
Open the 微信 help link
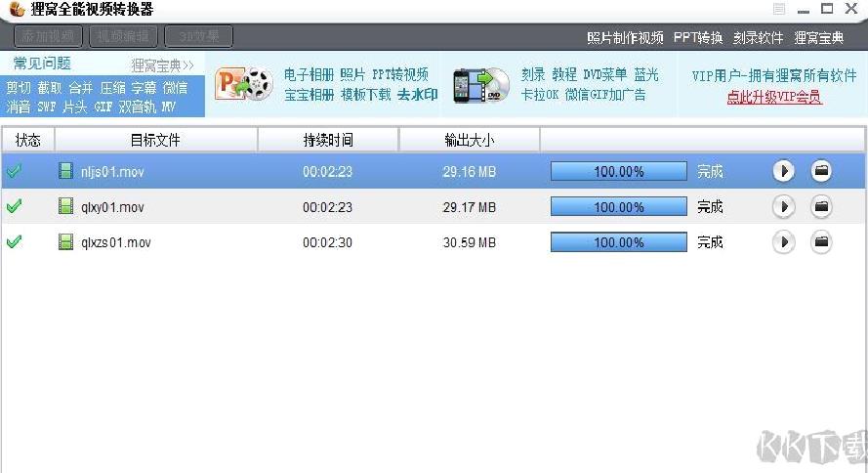(175, 88)
